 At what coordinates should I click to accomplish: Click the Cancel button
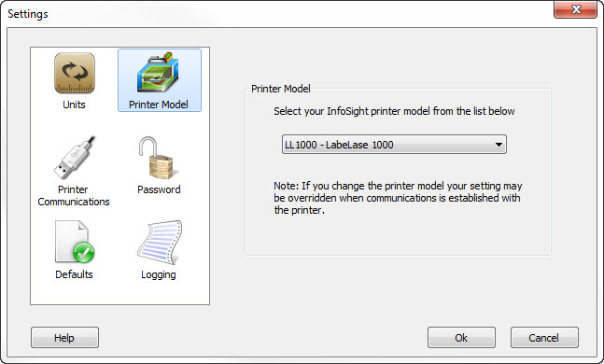pyautogui.click(x=544, y=338)
